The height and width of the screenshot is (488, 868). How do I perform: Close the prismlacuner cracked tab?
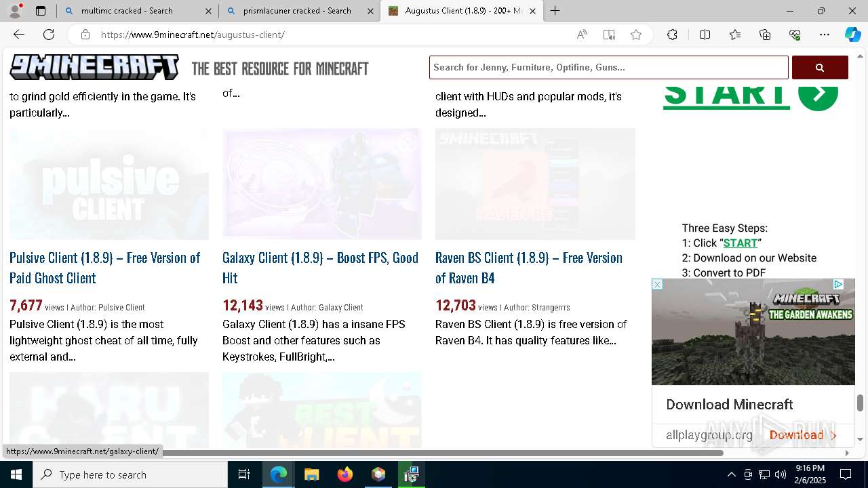click(x=370, y=11)
